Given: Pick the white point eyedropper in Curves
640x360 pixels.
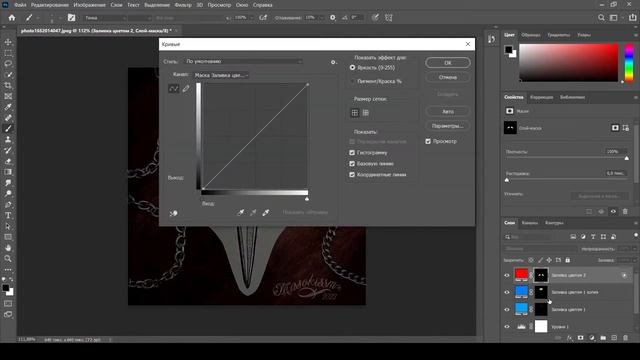Looking at the screenshot, I should pyautogui.click(x=266, y=212).
